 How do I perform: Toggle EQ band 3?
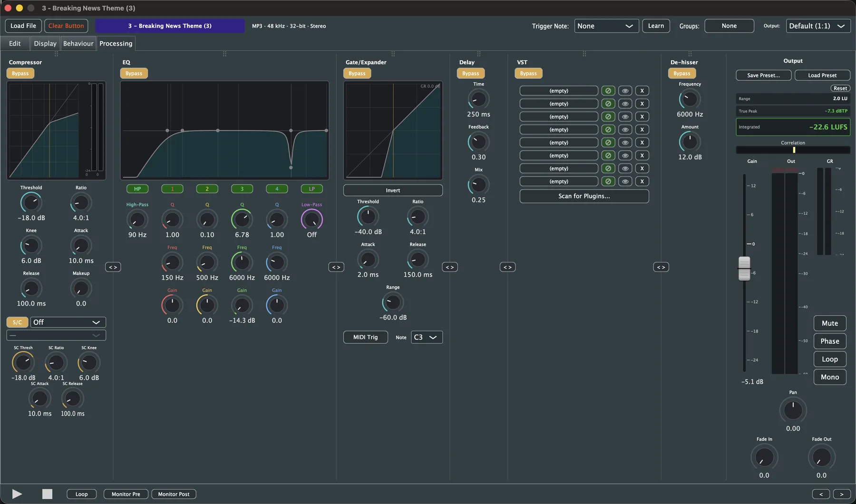(242, 189)
